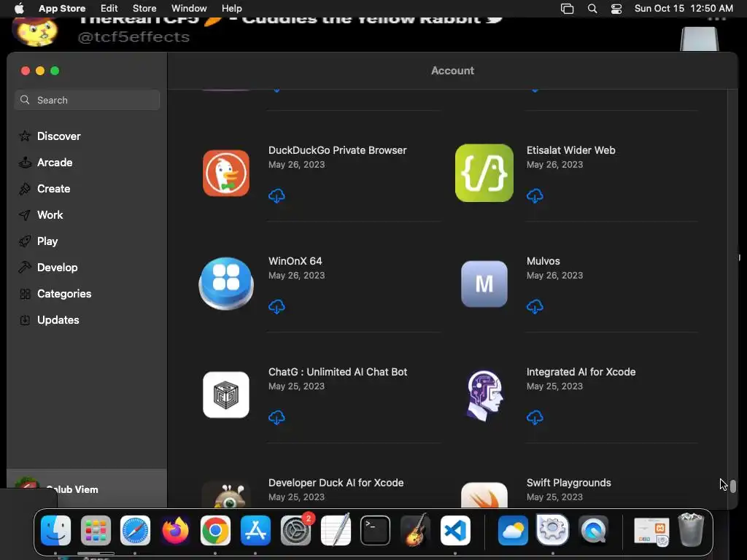Open the WinOnX 64 app icon

226,284
